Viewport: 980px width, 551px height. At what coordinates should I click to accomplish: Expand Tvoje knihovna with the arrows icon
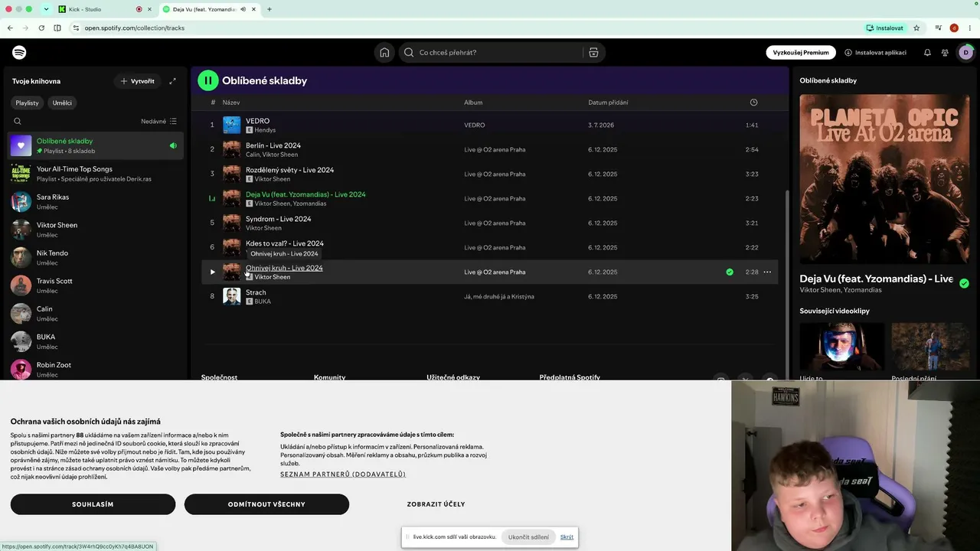click(172, 81)
